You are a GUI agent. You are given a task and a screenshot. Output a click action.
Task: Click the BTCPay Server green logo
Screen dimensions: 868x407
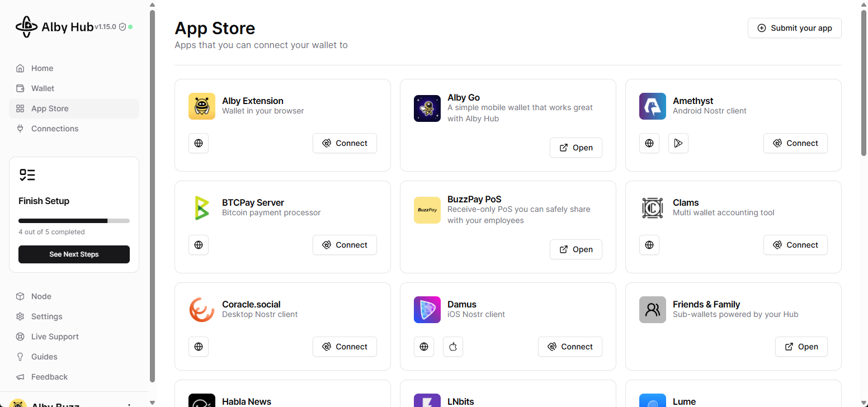pyautogui.click(x=202, y=208)
